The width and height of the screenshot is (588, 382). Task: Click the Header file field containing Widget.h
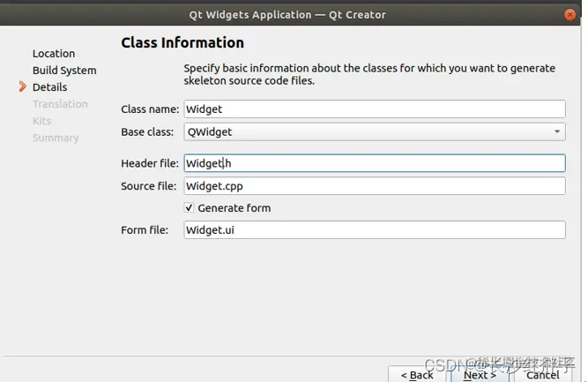pyautogui.click(x=375, y=163)
